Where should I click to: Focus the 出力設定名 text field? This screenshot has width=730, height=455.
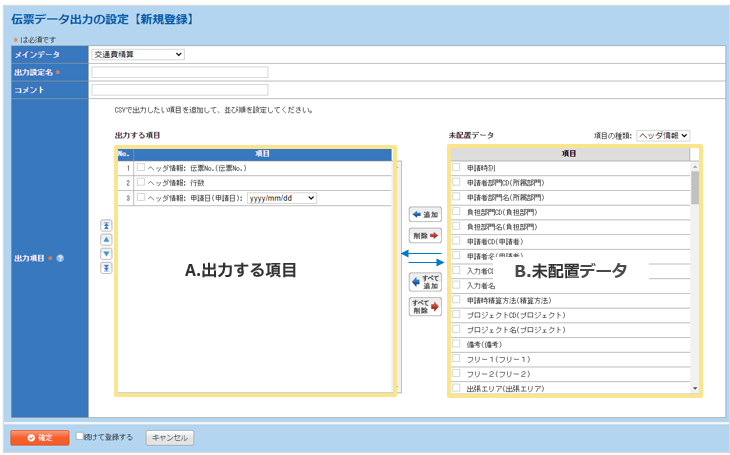[180, 72]
